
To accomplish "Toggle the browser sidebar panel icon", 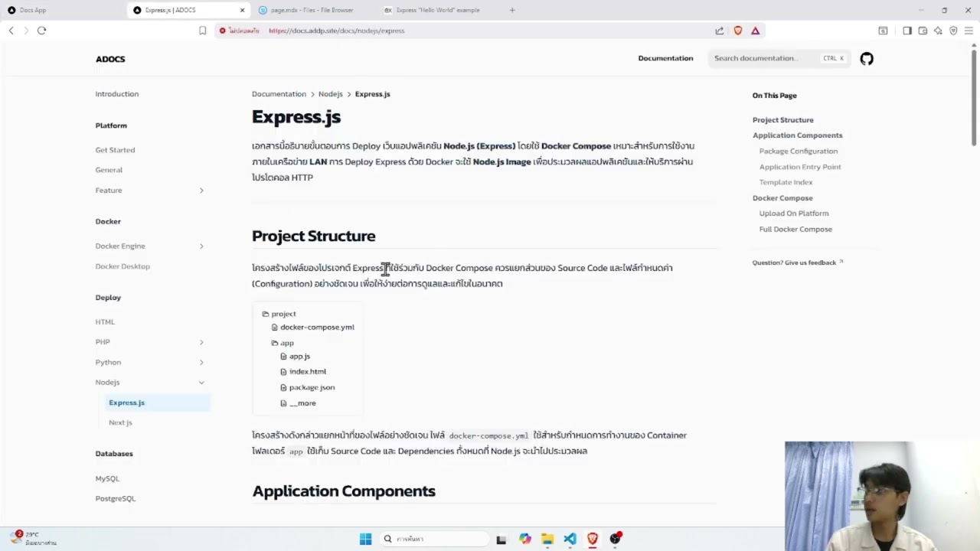I will 907,31.
